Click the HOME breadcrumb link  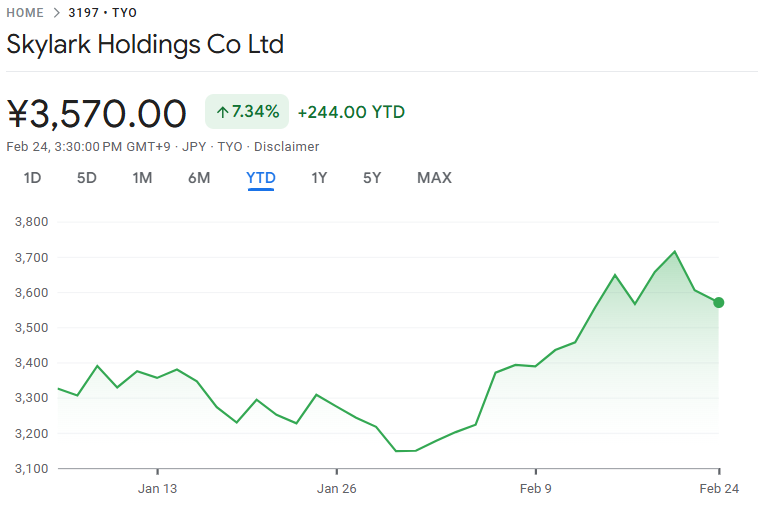pyautogui.click(x=25, y=13)
